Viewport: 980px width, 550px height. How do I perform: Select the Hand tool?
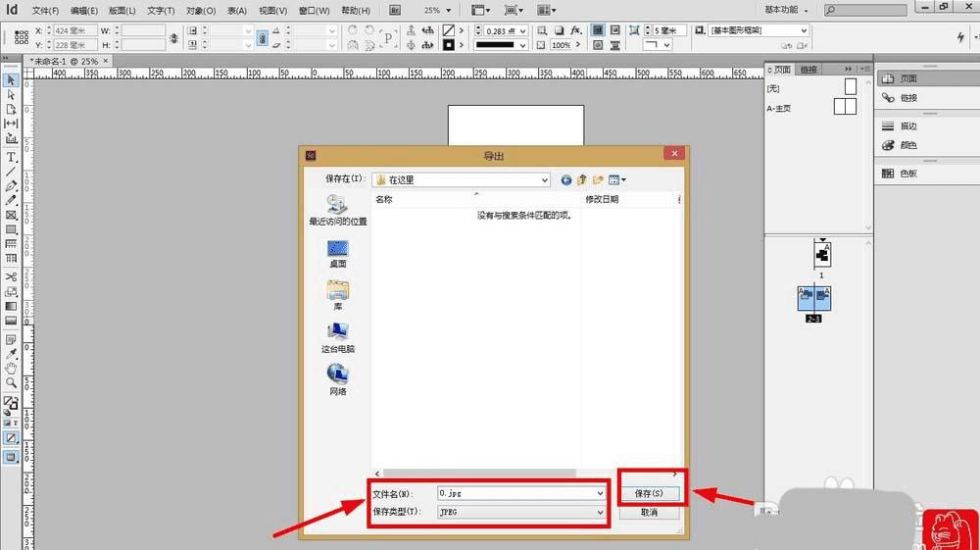point(11,369)
